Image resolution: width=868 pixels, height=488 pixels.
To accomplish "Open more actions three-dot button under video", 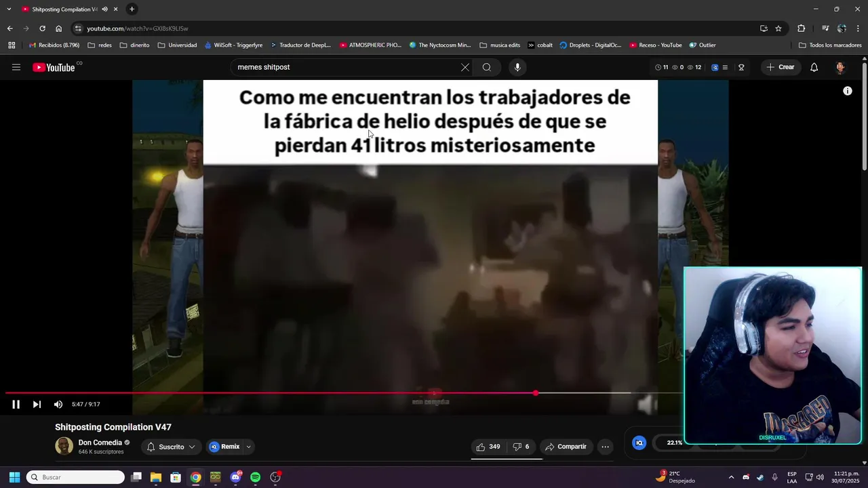I will click(x=605, y=447).
